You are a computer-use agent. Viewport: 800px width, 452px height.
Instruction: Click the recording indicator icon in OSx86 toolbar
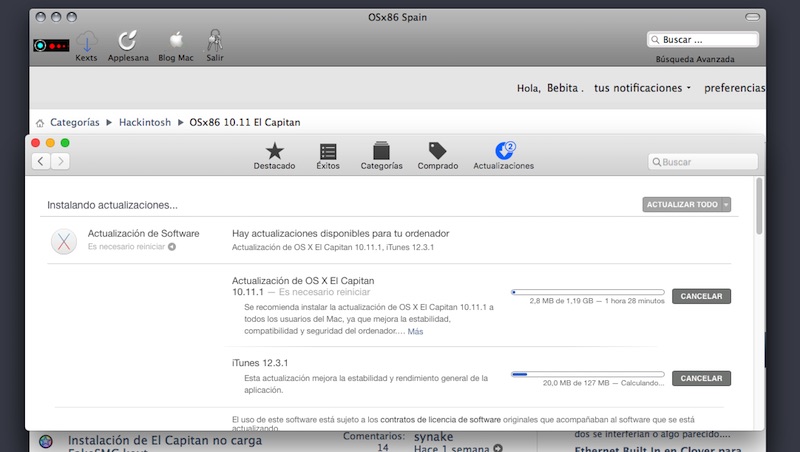(x=51, y=45)
